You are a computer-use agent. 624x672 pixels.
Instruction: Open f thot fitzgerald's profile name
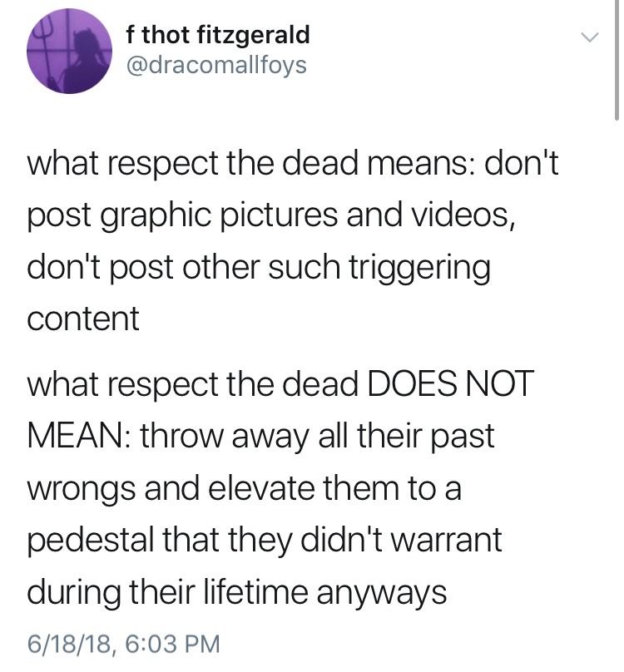coord(218,34)
